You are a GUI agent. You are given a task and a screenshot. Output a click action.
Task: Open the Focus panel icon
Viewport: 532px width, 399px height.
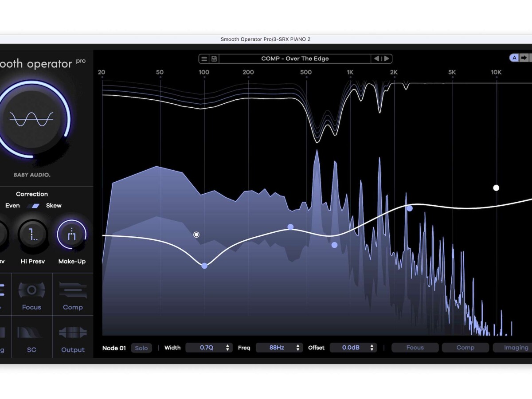tap(31, 290)
